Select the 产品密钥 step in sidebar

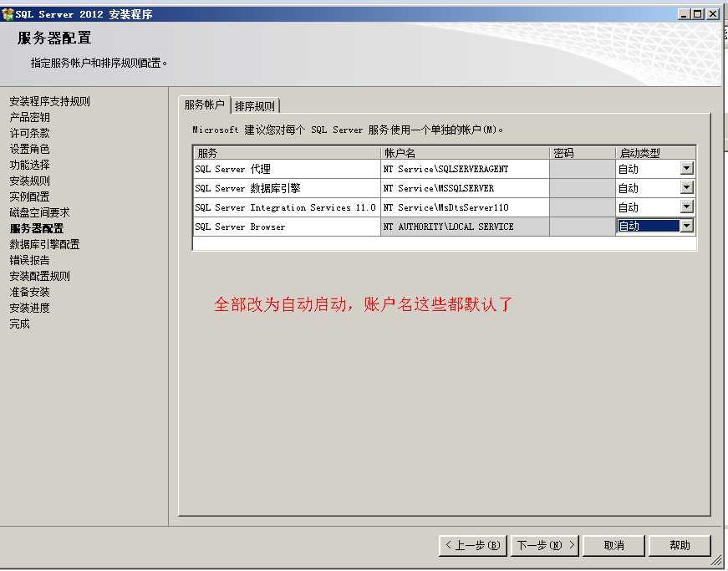click(x=30, y=117)
